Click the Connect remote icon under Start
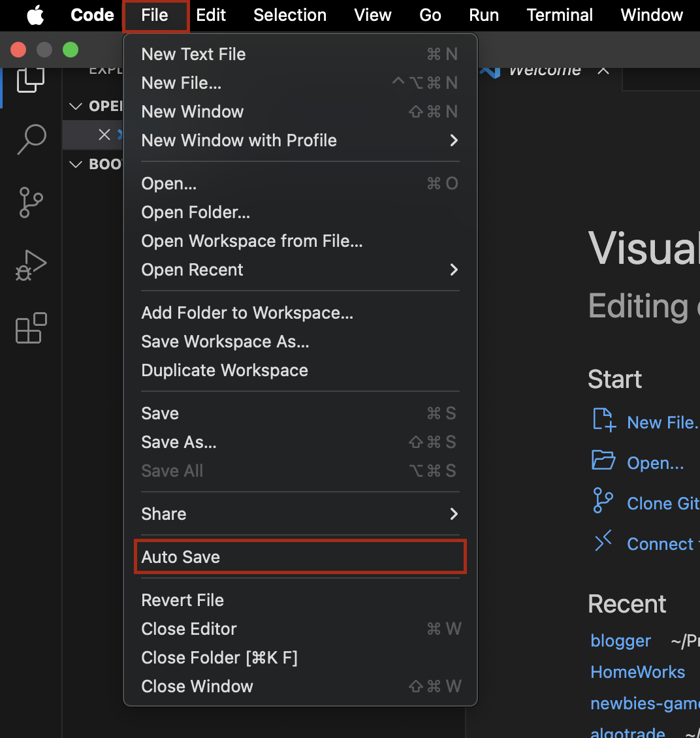 click(603, 541)
